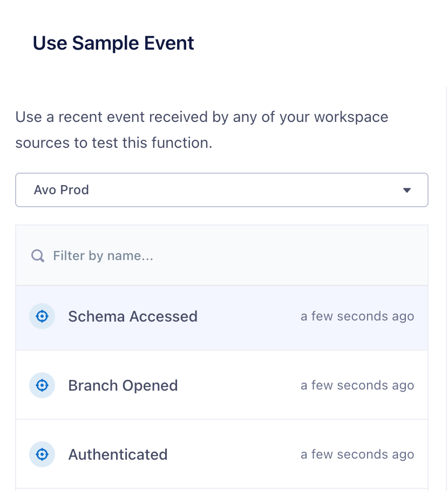Select the Schema Accessed sample event
Screen dimensions: 448x491
pyautogui.click(x=133, y=316)
